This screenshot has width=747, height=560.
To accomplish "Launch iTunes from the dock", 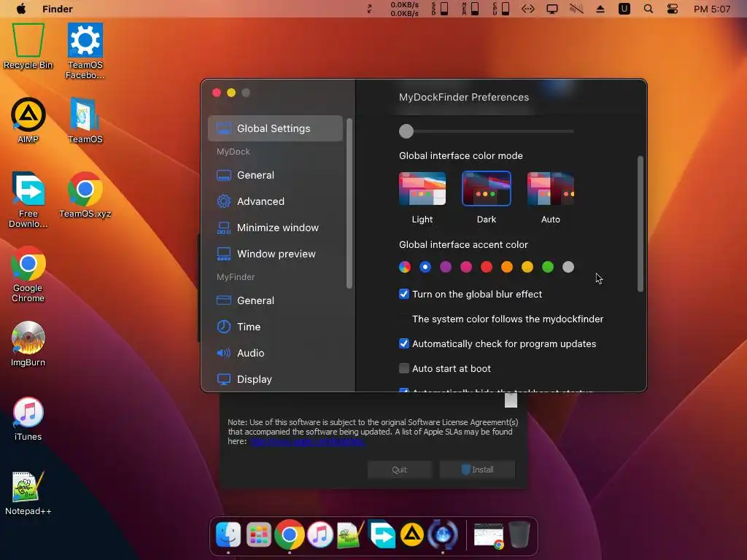I will point(320,534).
